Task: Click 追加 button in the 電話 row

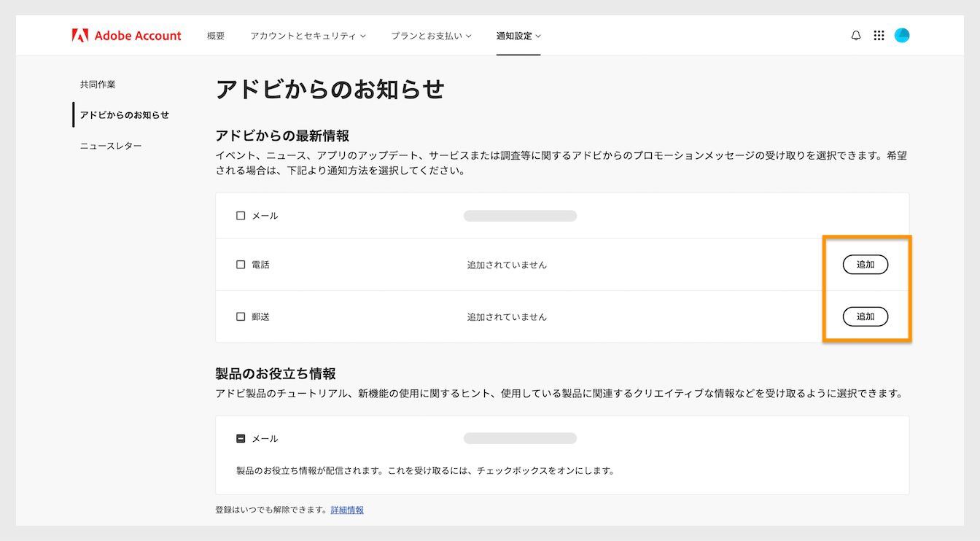Action: [x=866, y=265]
